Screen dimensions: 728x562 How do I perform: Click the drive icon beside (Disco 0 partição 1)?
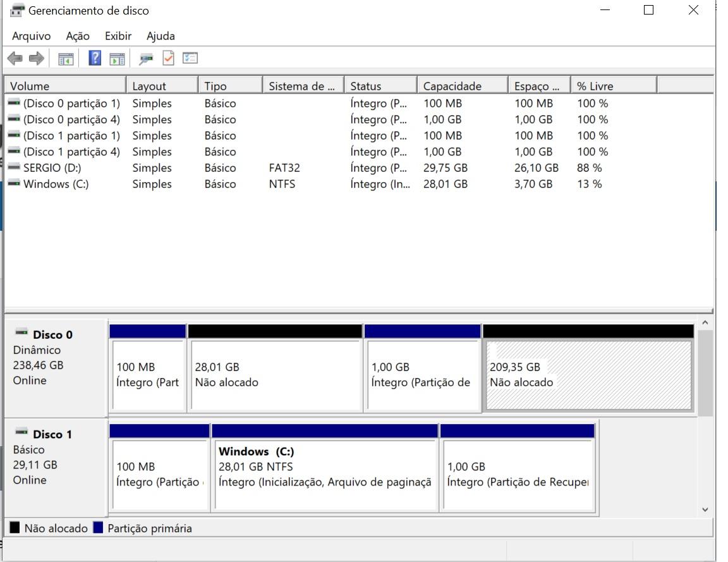point(15,102)
